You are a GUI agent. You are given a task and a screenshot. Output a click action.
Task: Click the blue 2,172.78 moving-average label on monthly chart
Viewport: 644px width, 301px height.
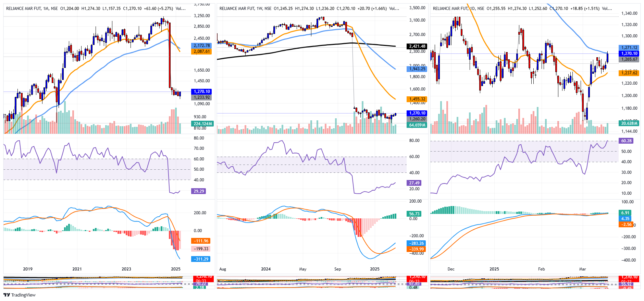click(202, 46)
